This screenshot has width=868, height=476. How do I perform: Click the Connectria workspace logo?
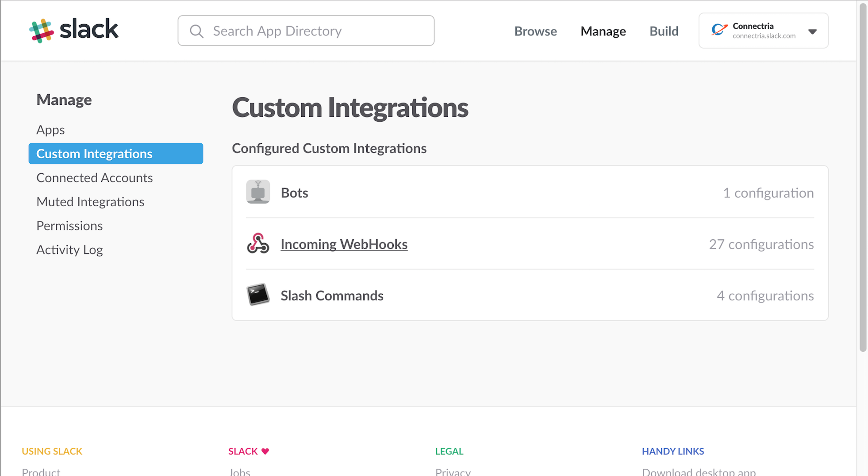pos(719,30)
